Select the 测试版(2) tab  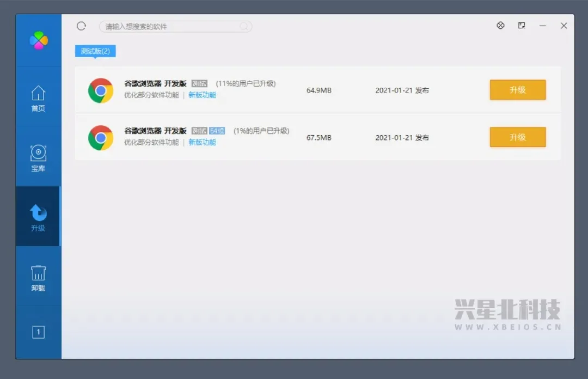95,51
